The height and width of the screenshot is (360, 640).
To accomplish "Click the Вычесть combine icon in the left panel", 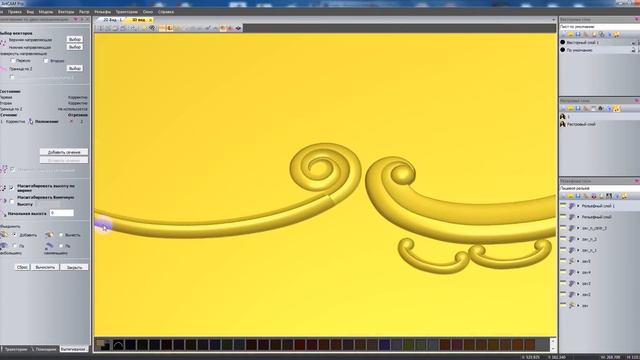I will pyautogui.click(x=49, y=235).
